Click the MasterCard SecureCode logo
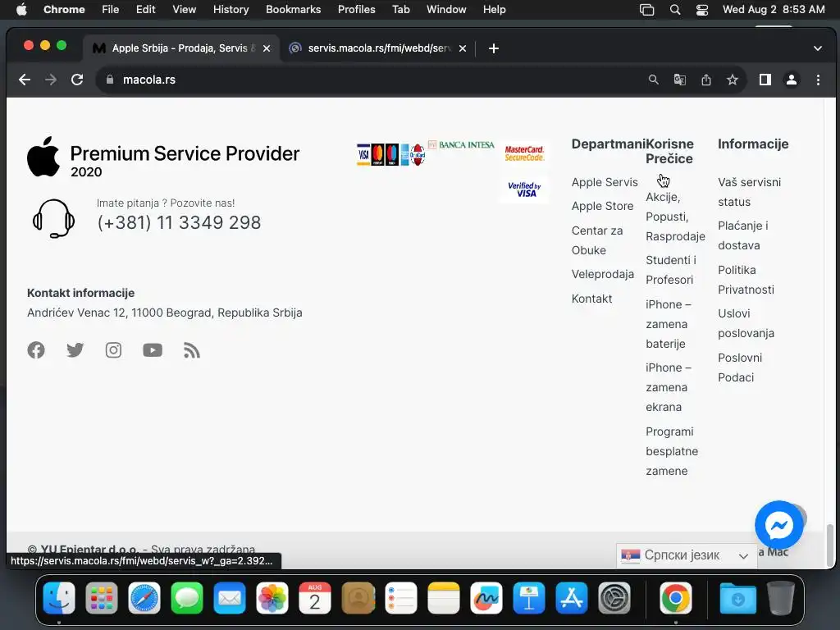This screenshot has height=630, width=840. (x=524, y=153)
